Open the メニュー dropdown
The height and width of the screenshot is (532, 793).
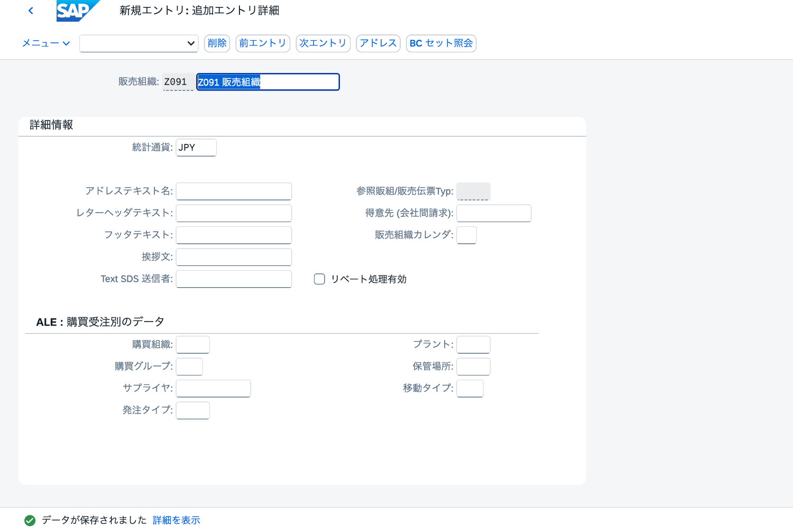[46, 43]
